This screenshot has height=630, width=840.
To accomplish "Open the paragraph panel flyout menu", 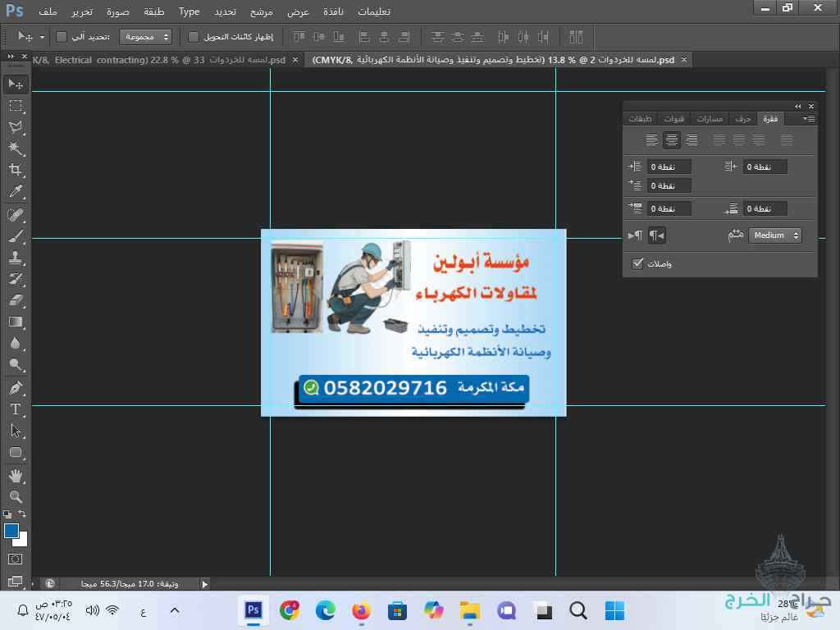I will click(x=809, y=119).
